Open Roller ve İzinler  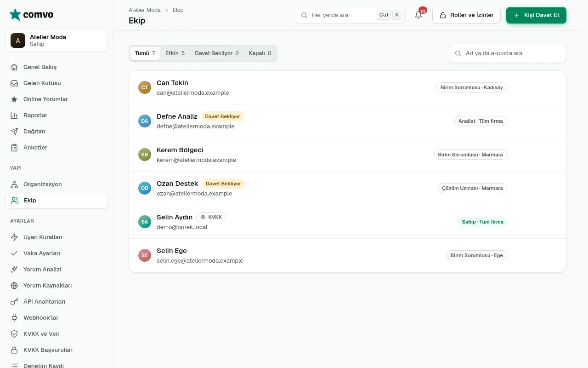pos(466,15)
